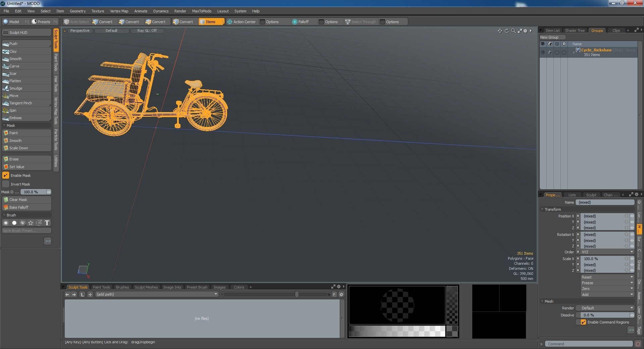Click the viewport rotate icon
The width and height of the screenshot is (644, 349).
tap(506, 31)
